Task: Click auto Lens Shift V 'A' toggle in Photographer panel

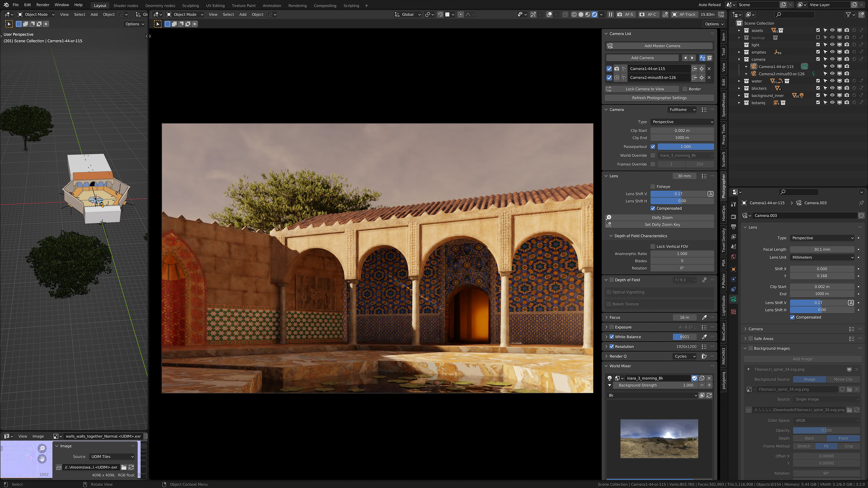Action: (x=710, y=194)
